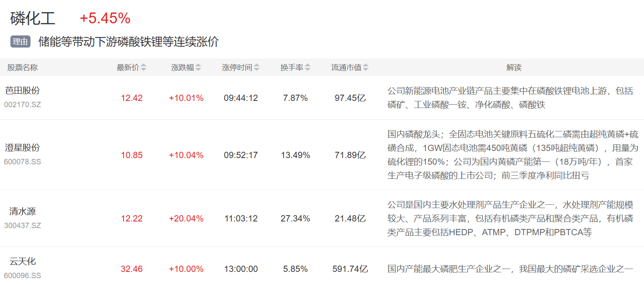Select the 股票名称 column header

click(23, 68)
